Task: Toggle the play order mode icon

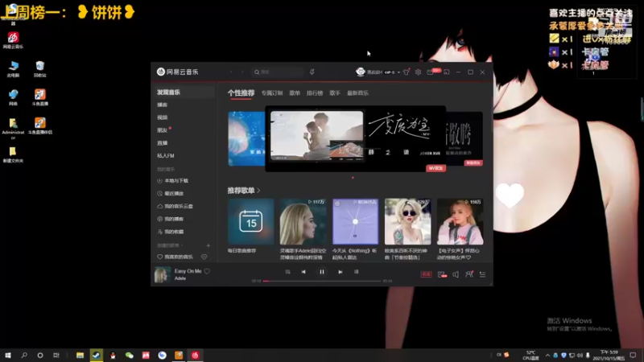Action: point(287,272)
